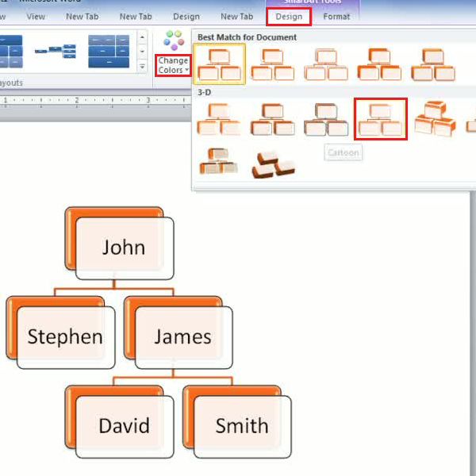Image resolution: width=476 pixels, height=476 pixels.
Task: Choose the partially visible blue layout thumbnail
Action: 11,51
